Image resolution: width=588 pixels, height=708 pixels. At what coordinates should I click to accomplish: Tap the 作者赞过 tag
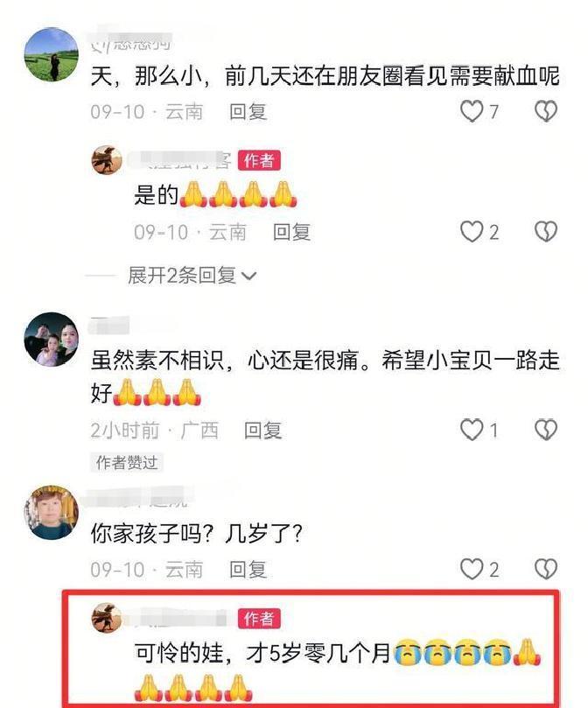tap(127, 463)
